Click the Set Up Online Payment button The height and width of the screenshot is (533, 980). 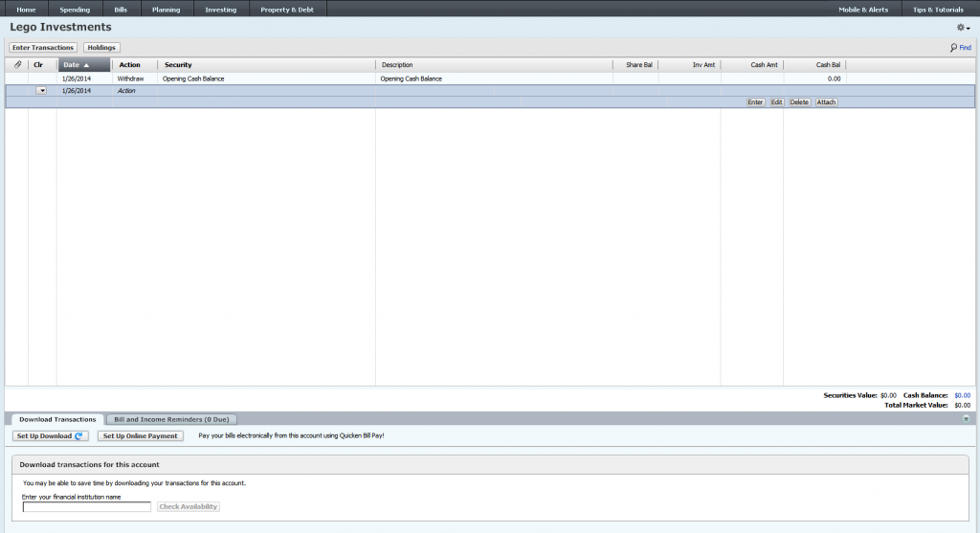[140, 436]
